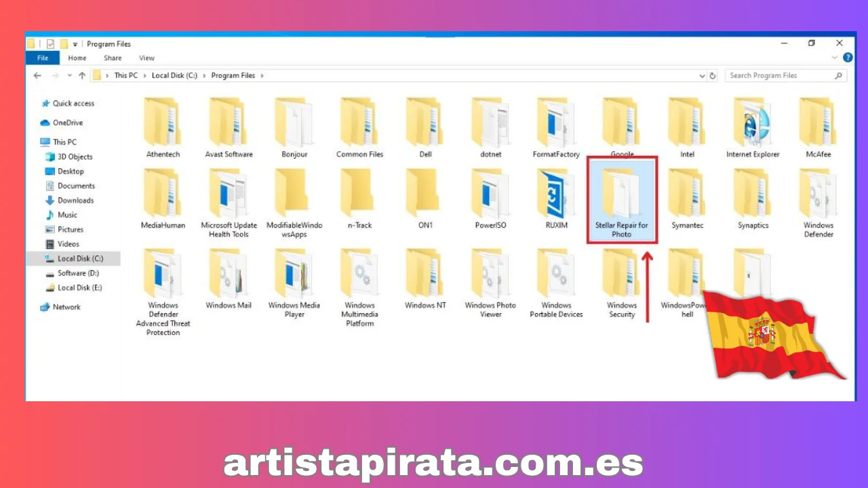Open the Dell folder
The height and width of the screenshot is (488, 868).
[x=425, y=129]
